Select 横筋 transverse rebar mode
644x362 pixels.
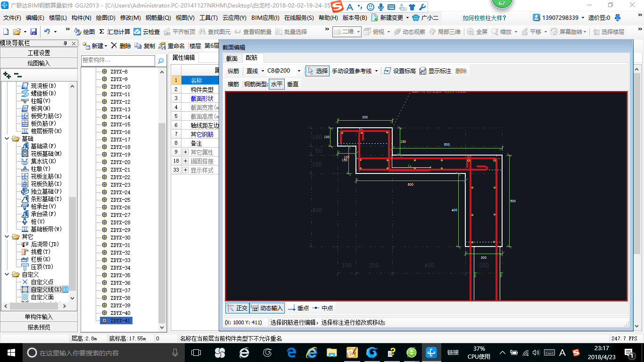[x=233, y=84]
